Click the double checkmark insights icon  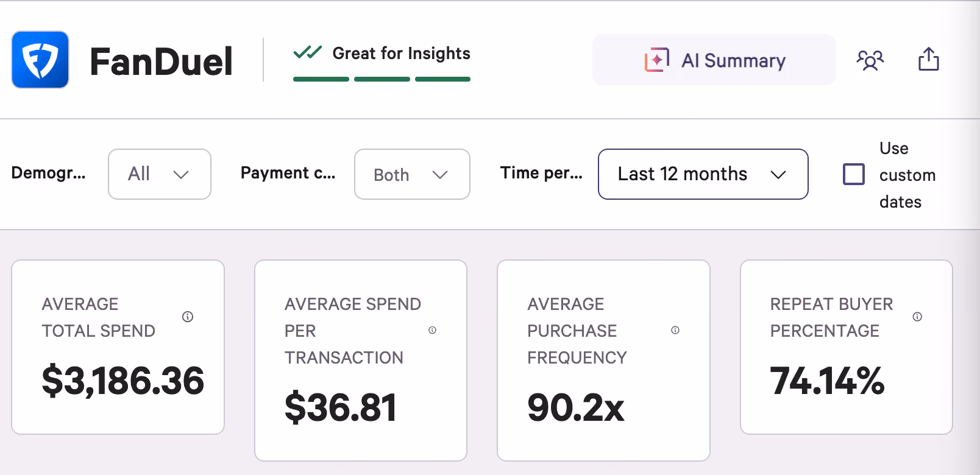tap(307, 52)
